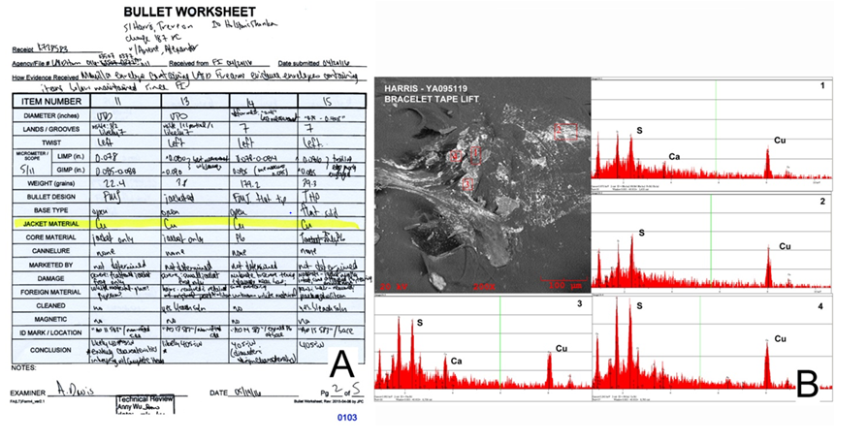Click the Cu peak label in spectrum 2

pyautogui.click(x=785, y=246)
